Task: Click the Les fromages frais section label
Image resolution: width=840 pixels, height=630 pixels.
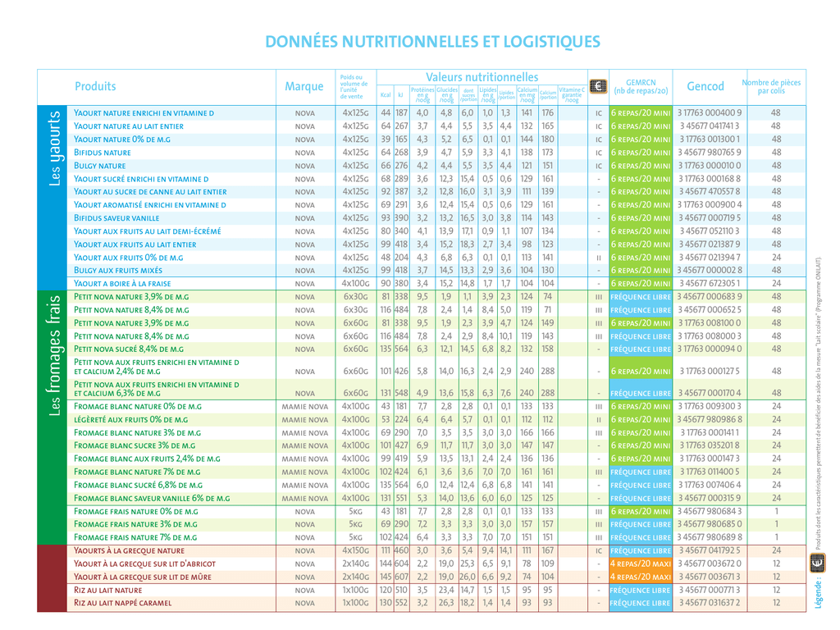Action: pos(55,356)
